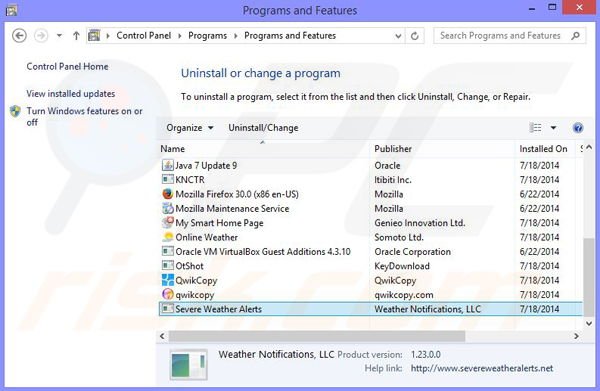This screenshot has width=600, height=391.
Task: Click the search magnifier icon
Action: [575, 36]
